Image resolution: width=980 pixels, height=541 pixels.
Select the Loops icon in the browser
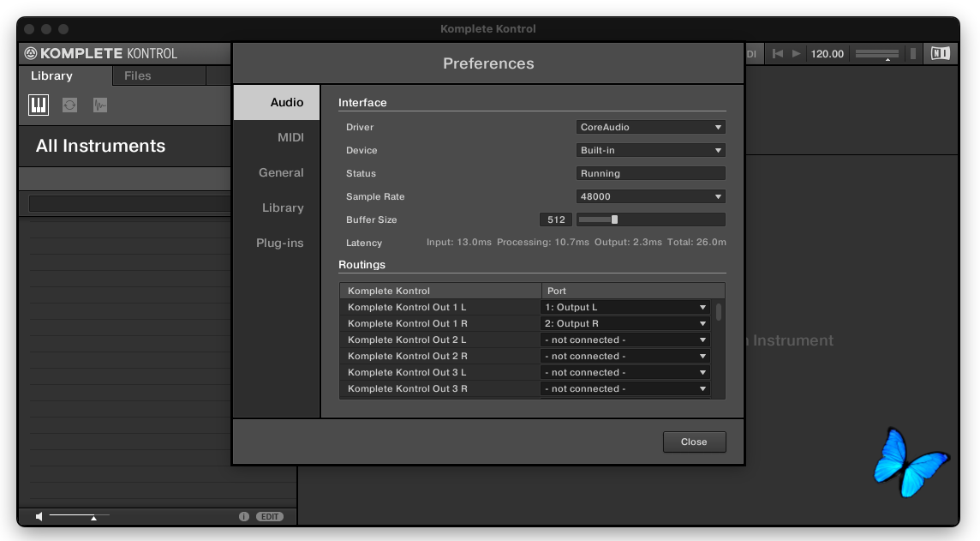pyautogui.click(x=69, y=105)
